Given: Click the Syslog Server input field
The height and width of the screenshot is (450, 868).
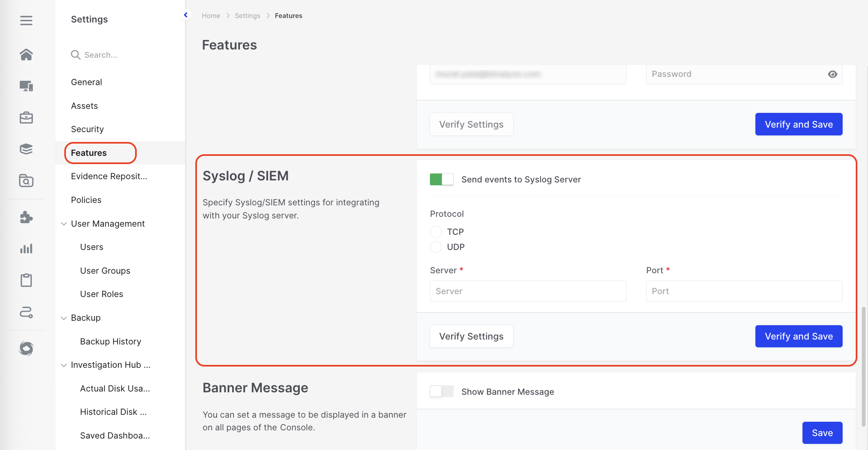Looking at the screenshot, I should tap(528, 291).
